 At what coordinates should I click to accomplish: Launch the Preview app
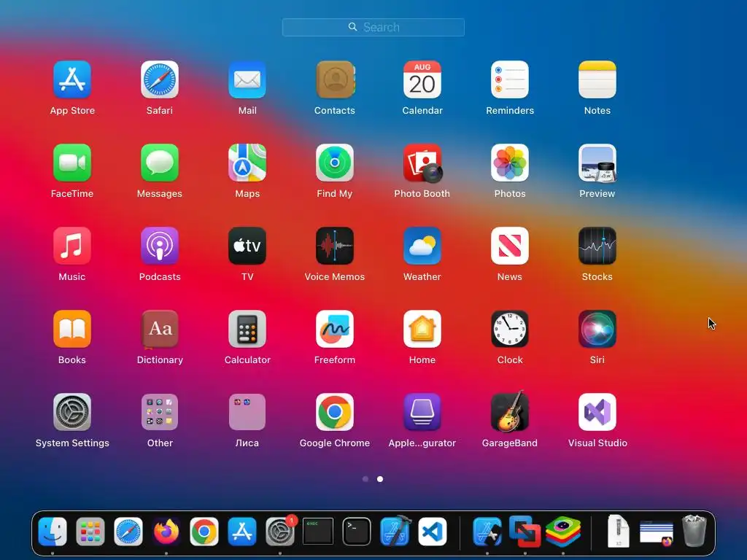pyautogui.click(x=597, y=163)
